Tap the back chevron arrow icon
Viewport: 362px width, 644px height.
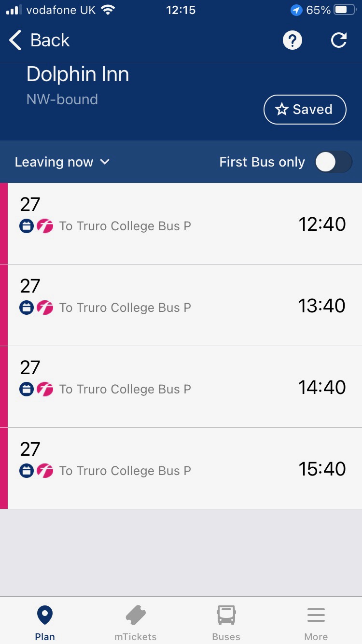tap(15, 41)
